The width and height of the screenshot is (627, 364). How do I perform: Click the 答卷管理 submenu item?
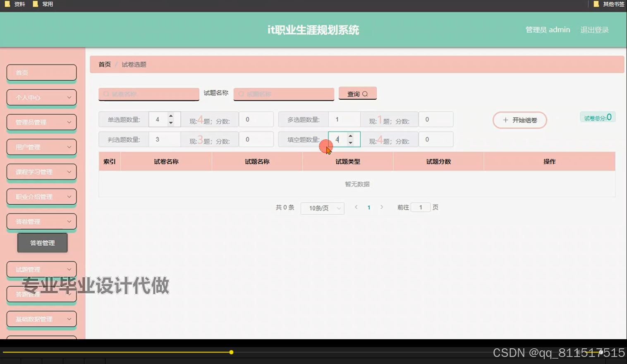click(x=42, y=243)
